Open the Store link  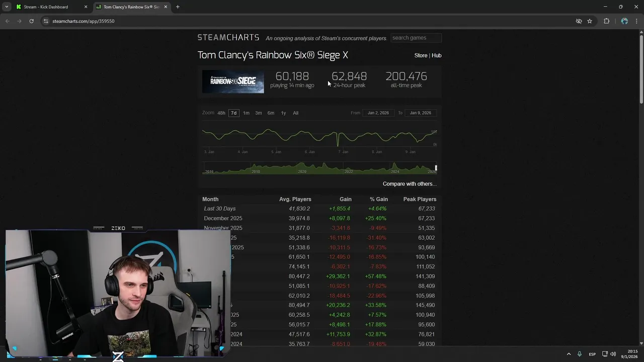(421, 55)
